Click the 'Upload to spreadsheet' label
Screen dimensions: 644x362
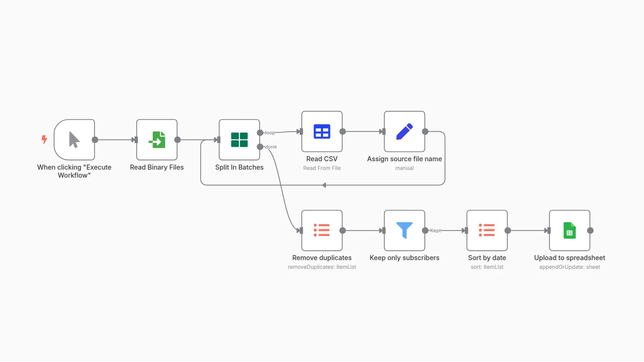pyautogui.click(x=569, y=258)
